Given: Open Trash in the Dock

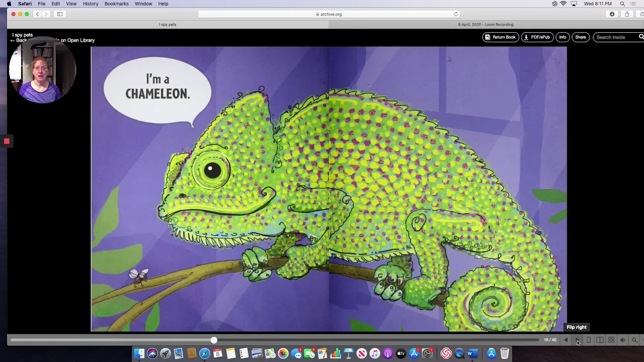Looking at the screenshot, I should [x=505, y=353].
